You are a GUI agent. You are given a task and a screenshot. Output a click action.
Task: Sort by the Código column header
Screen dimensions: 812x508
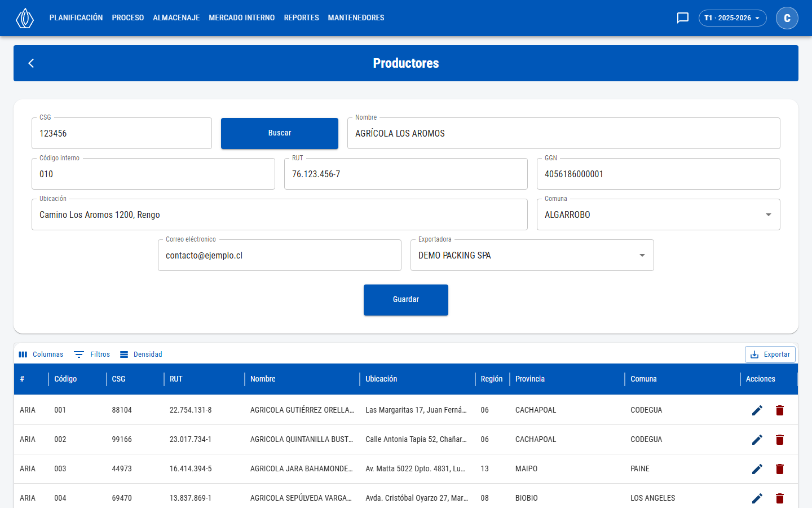click(65, 379)
